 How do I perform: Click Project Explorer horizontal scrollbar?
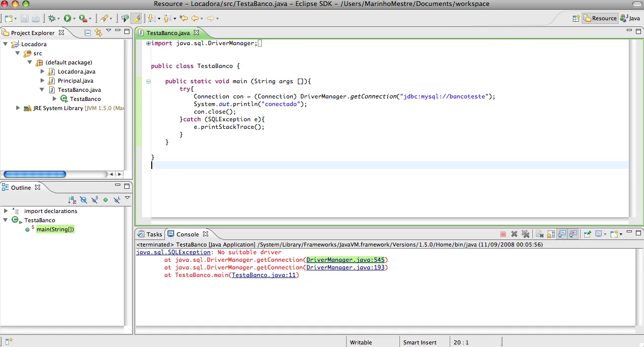pyautogui.click(x=35, y=174)
